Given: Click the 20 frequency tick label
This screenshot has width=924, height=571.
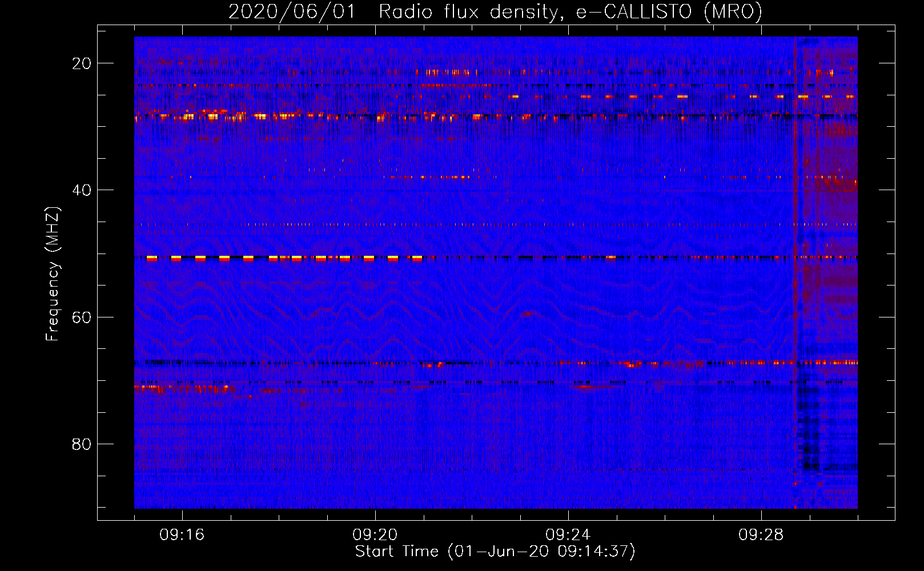Looking at the screenshot, I should pyautogui.click(x=82, y=63).
